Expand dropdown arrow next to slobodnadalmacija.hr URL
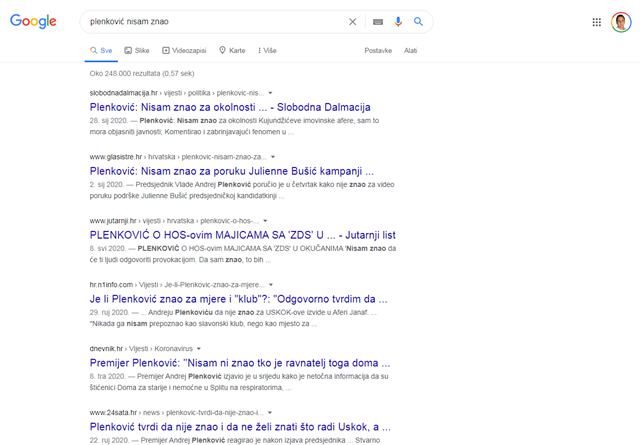 271,93
